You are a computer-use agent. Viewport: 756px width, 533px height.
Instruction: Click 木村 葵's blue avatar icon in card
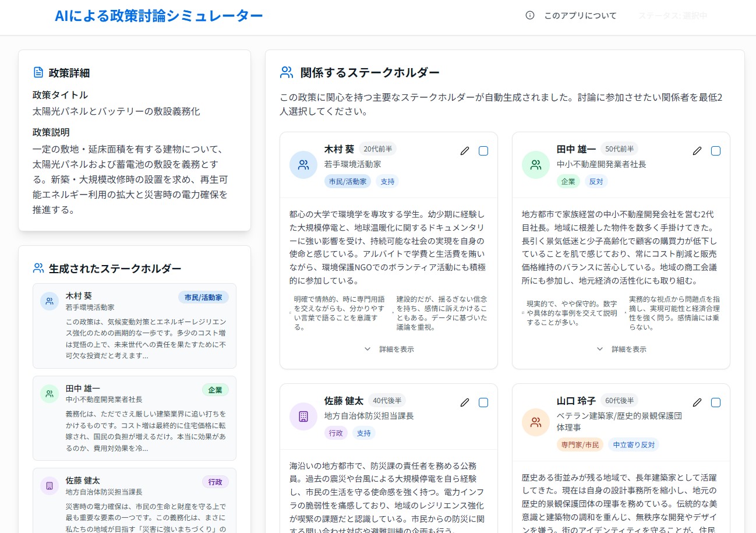[303, 165]
